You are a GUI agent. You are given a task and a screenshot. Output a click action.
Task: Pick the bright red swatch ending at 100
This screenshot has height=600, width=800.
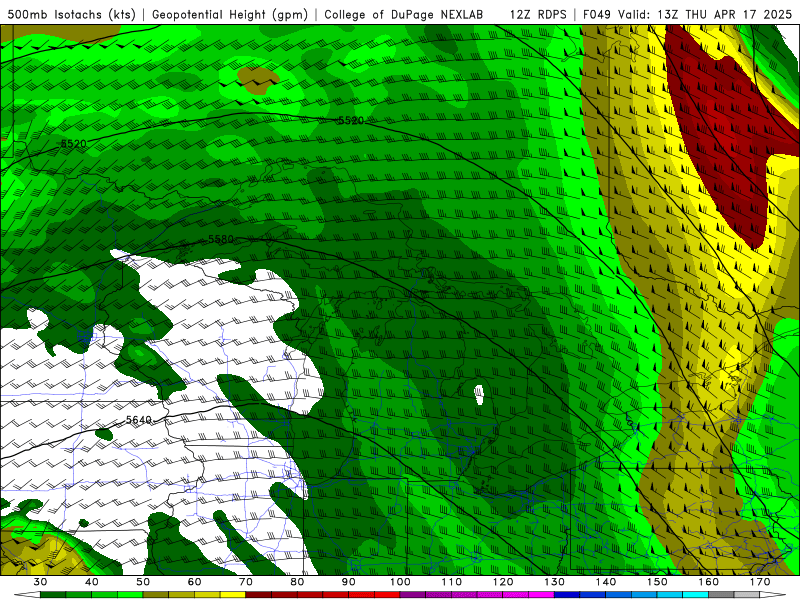point(387,595)
